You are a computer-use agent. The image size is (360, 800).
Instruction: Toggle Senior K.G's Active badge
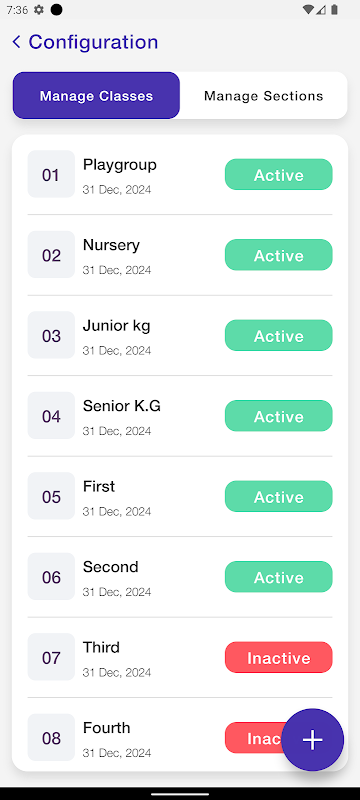(278, 416)
